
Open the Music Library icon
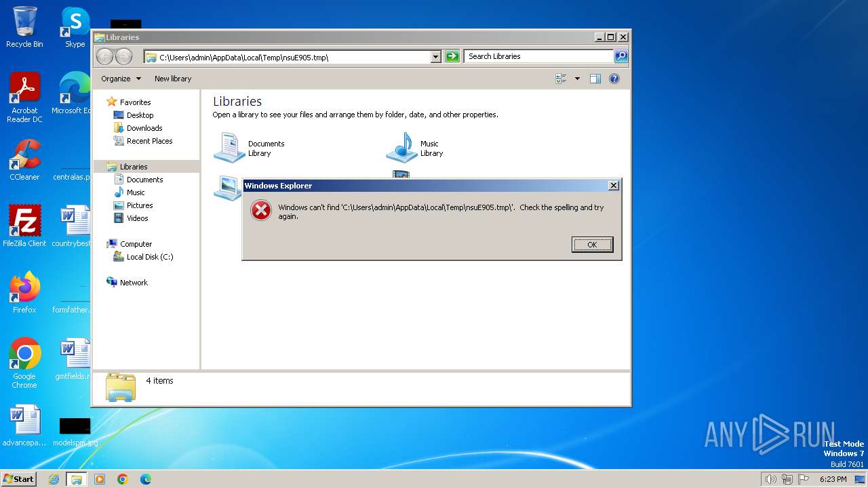pyautogui.click(x=401, y=147)
